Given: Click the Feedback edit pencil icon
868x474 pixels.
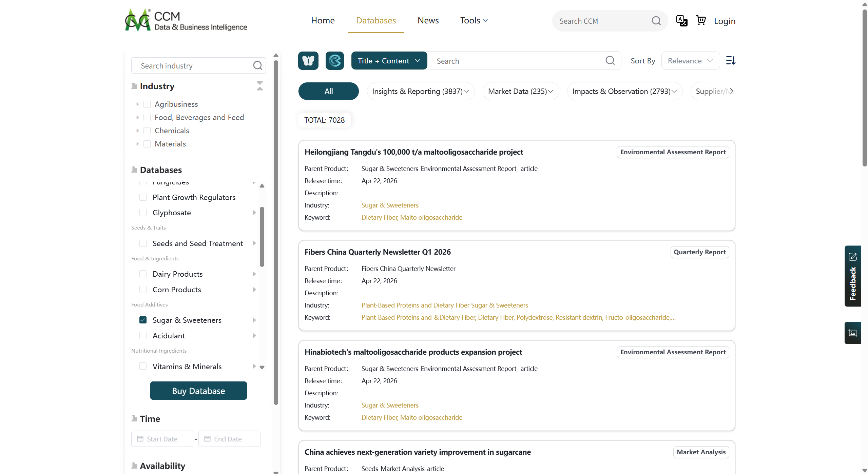Looking at the screenshot, I should 853,257.
